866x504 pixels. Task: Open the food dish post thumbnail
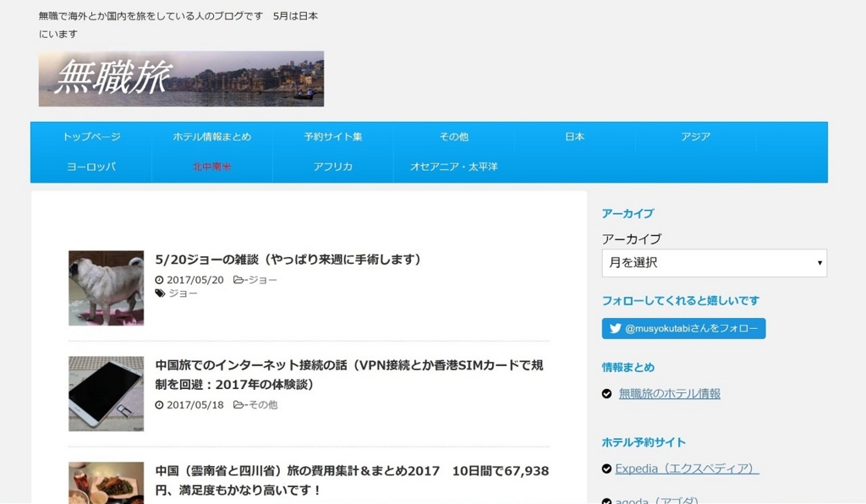pos(106,483)
